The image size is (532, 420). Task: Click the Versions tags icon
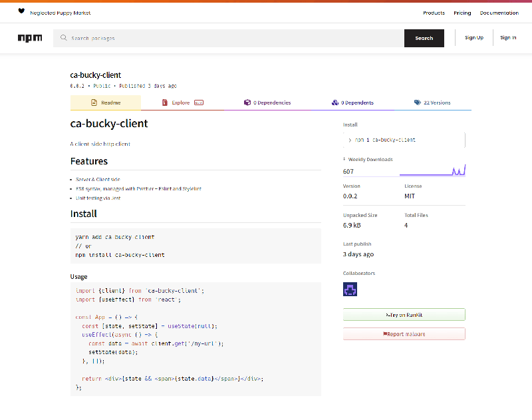(x=418, y=103)
